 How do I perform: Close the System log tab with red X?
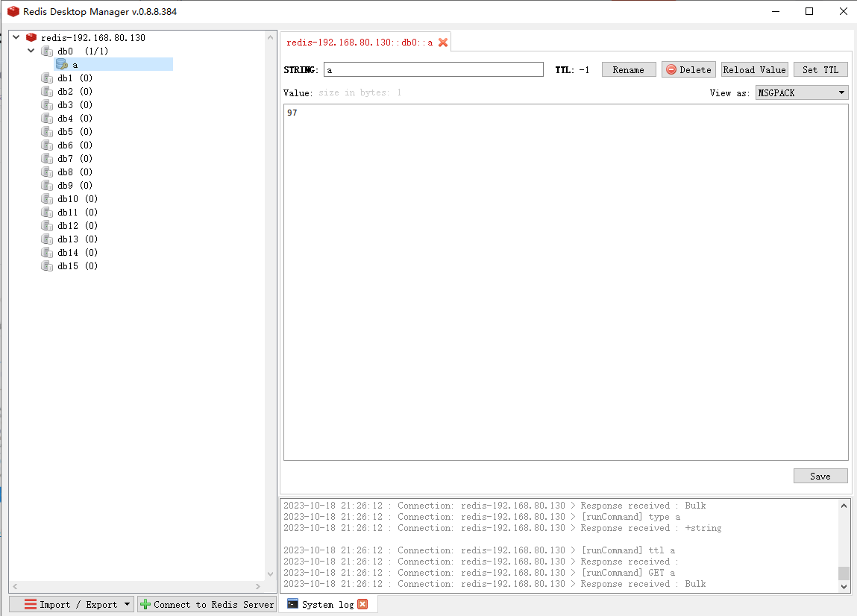pos(362,604)
